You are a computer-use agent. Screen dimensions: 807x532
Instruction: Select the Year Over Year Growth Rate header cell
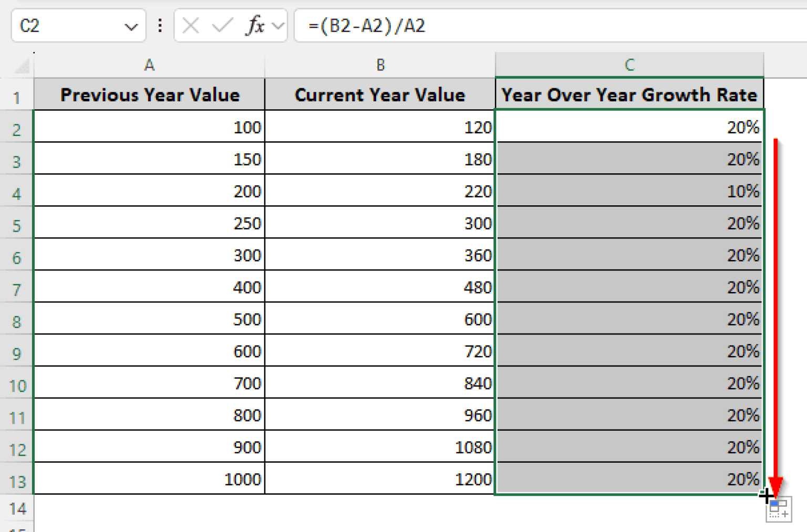(x=629, y=95)
